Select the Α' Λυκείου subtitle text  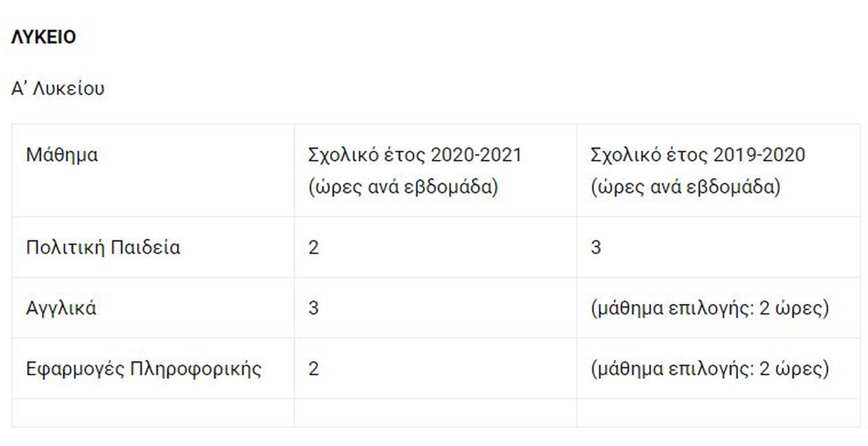pyautogui.click(x=58, y=89)
